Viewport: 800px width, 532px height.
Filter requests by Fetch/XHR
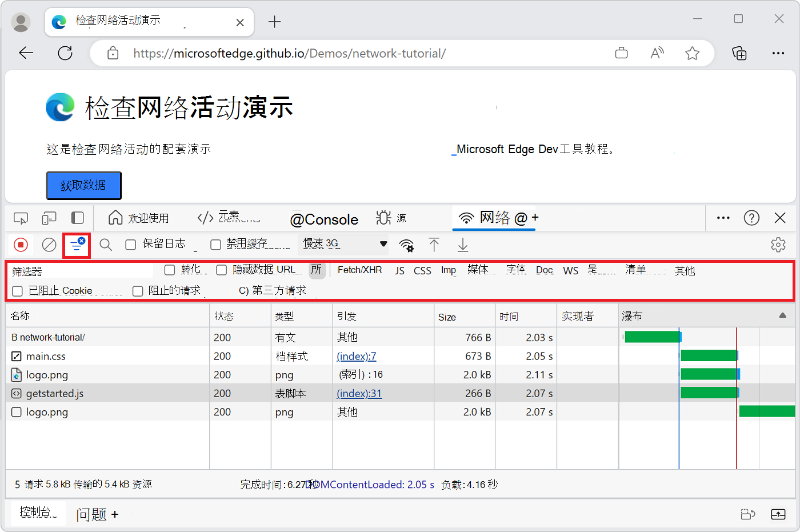(360, 270)
